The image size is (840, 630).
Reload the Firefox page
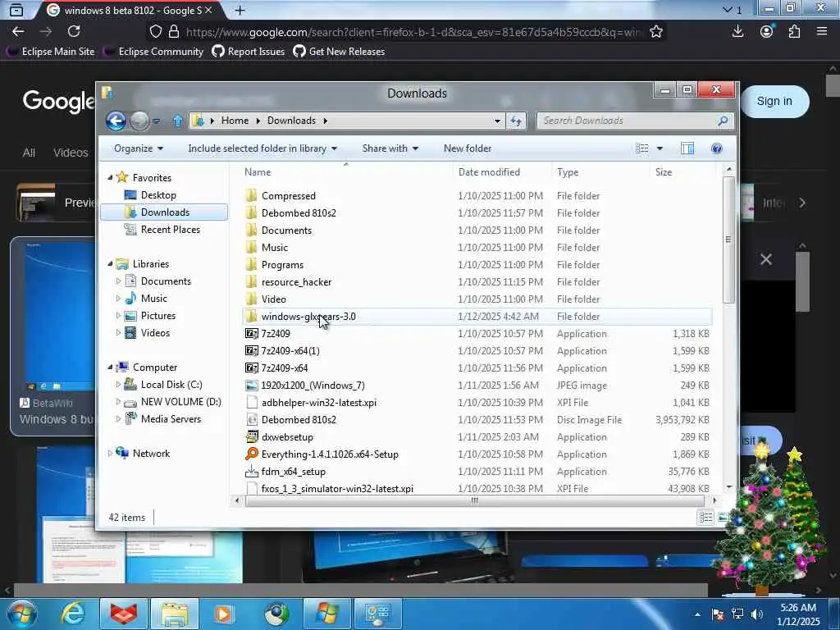tap(74, 32)
